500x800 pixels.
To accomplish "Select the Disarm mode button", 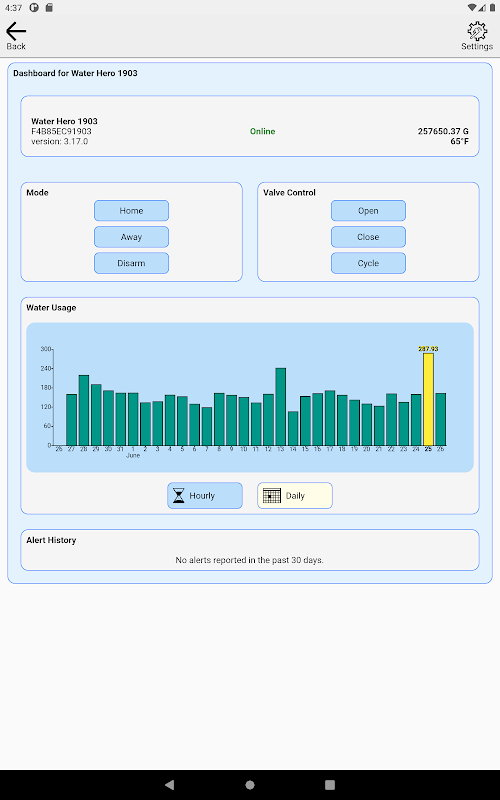I will tap(131, 263).
